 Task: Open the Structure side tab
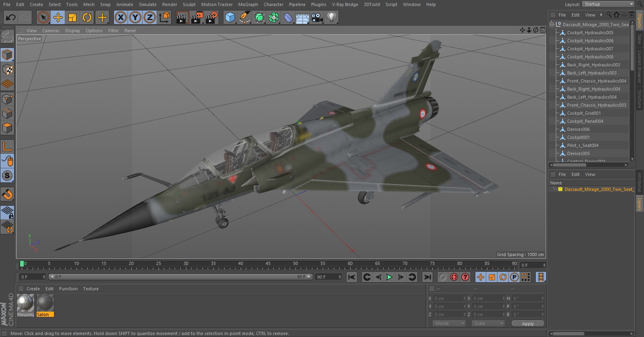pyautogui.click(x=639, y=99)
